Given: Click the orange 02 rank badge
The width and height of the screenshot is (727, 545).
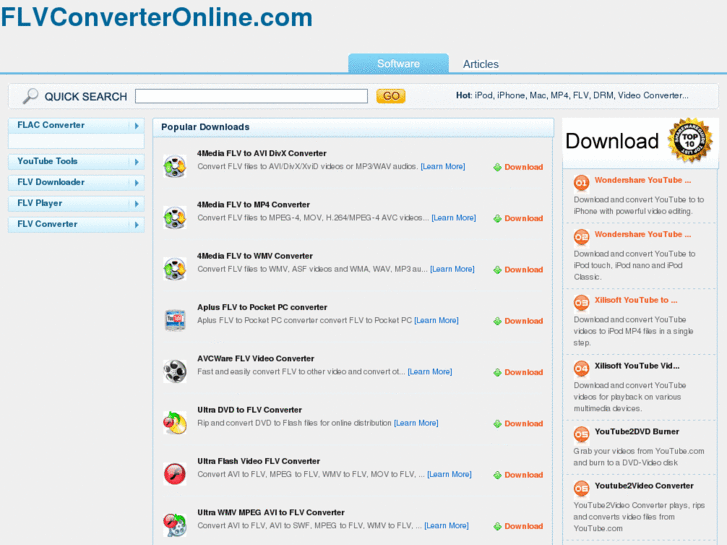Looking at the screenshot, I should [581, 237].
